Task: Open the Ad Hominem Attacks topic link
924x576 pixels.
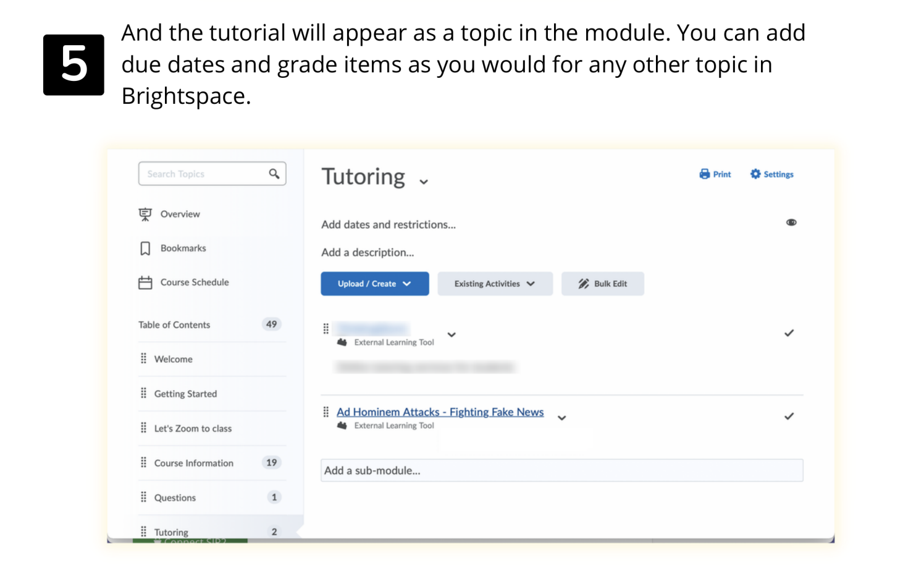Action: click(x=440, y=412)
